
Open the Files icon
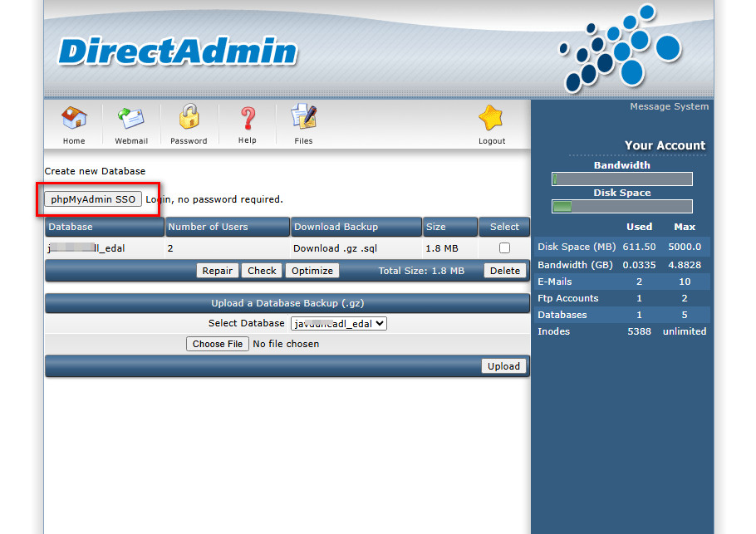[x=303, y=119]
